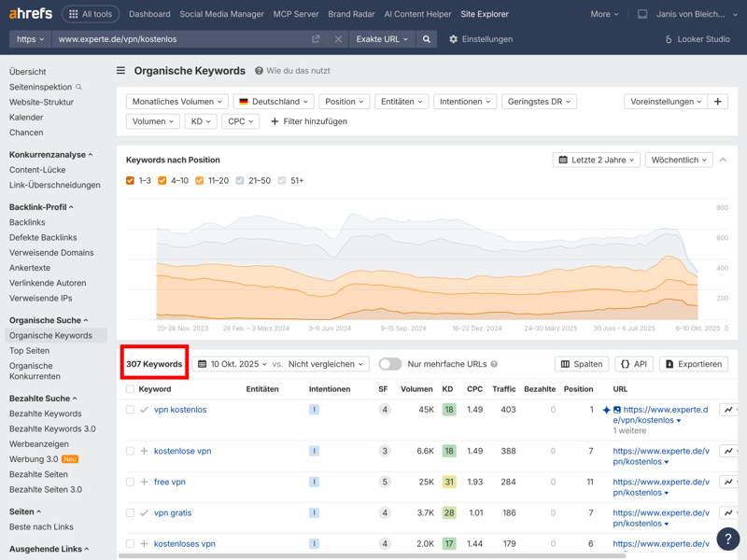Uncheck the 1–3 position checkbox
Viewport: 747px width, 560px height.
131,181
